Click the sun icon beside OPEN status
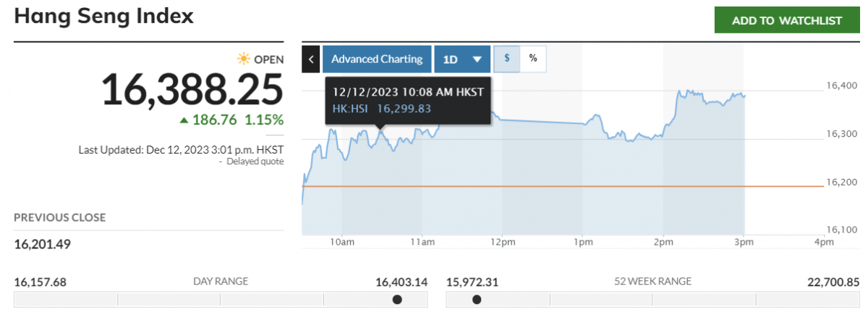 [244, 59]
